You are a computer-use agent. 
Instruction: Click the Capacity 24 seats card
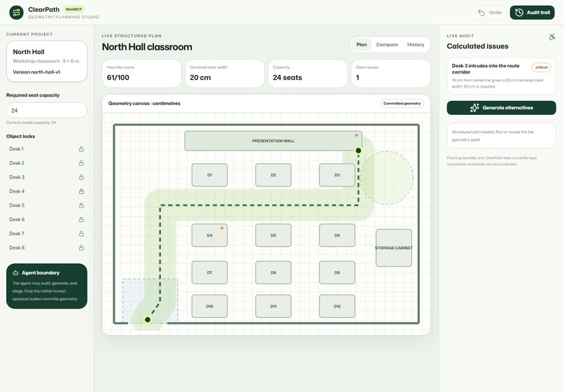coord(307,73)
